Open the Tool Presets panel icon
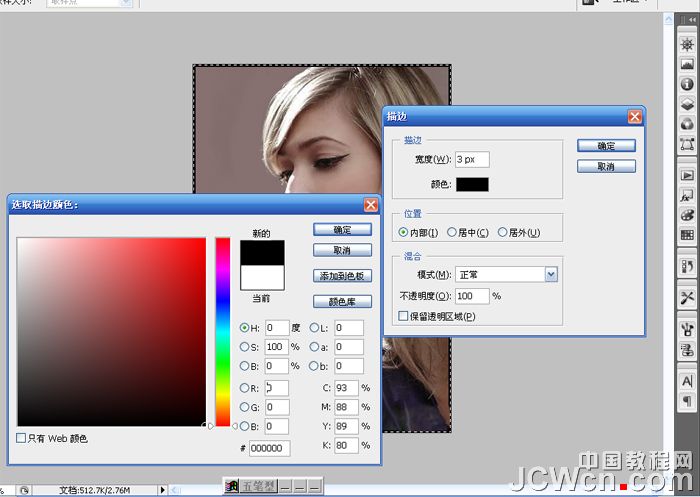The height and width of the screenshot is (497, 700). [687, 297]
